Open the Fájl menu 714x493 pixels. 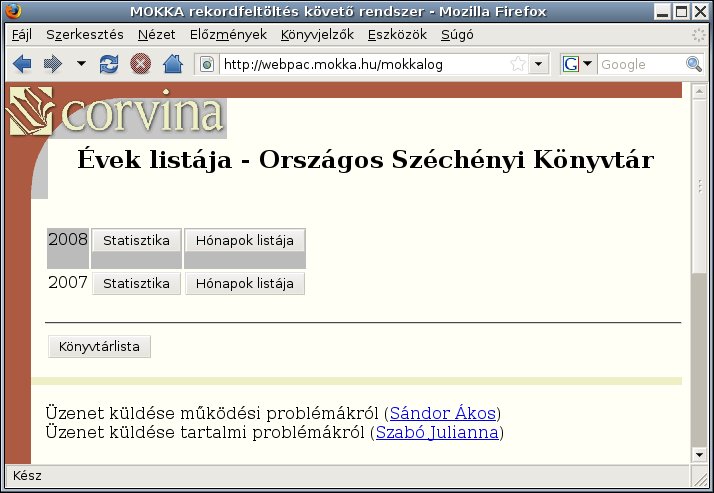pyautogui.click(x=20, y=34)
